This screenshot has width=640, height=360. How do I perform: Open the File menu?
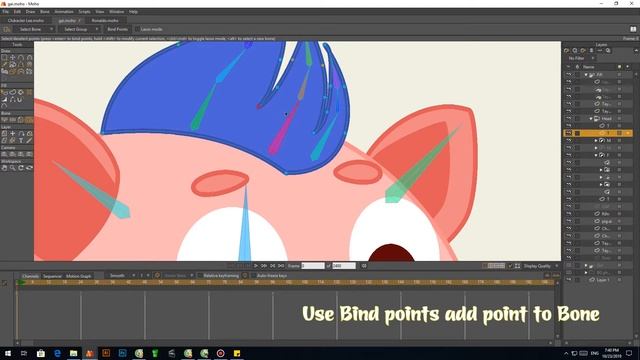tap(5, 12)
